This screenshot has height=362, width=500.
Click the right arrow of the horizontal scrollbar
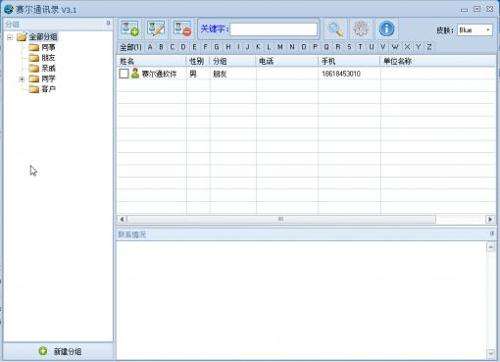click(x=490, y=219)
